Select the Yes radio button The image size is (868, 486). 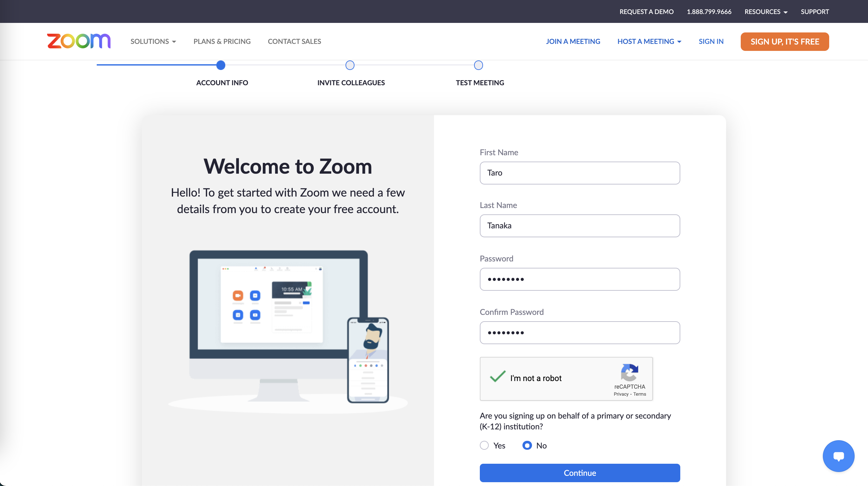484,445
